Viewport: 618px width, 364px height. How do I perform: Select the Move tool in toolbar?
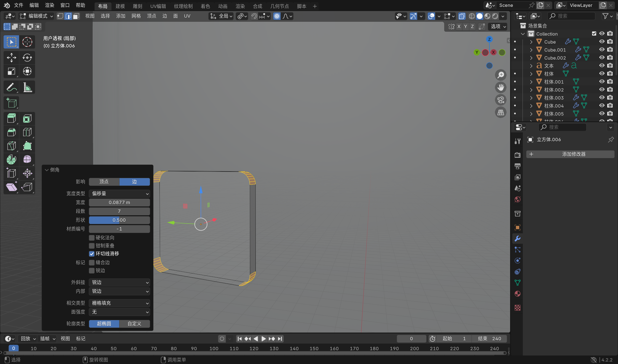[11, 58]
